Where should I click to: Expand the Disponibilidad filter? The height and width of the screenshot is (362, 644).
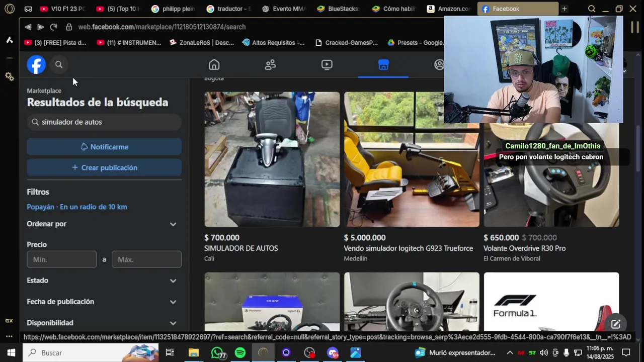pyautogui.click(x=104, y=323)
